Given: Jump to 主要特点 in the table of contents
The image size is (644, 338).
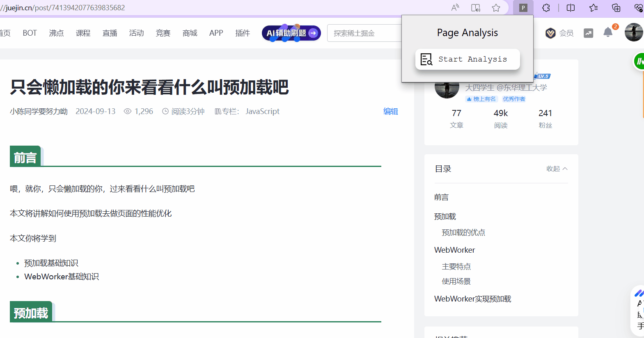Looking at the screenshot, I should tap(456, 267).
